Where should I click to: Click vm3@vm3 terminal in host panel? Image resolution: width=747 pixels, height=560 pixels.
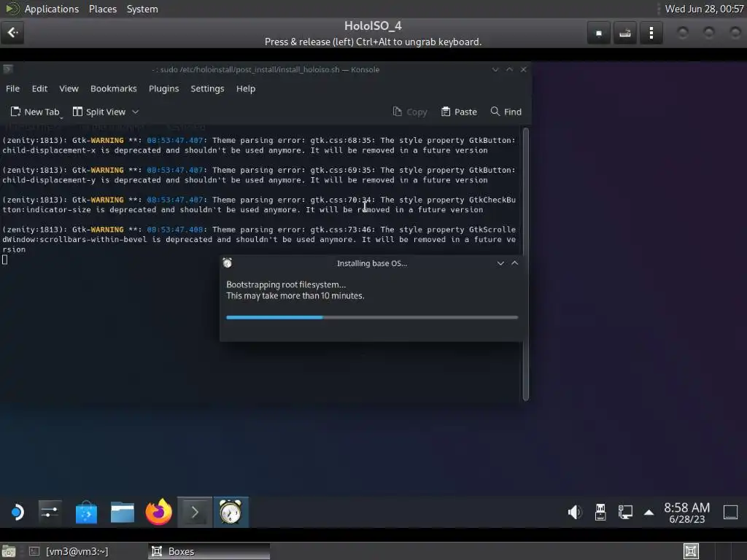click(69, 551)
